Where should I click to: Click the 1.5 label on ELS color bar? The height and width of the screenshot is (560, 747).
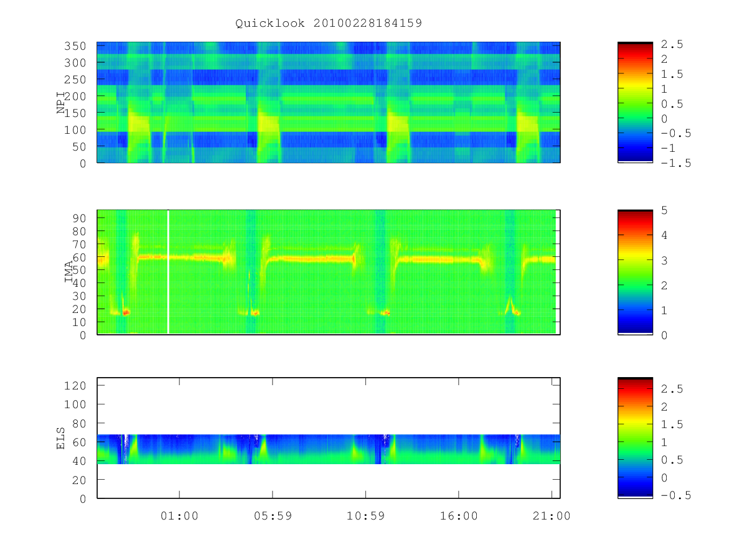[x=672, y=424]
